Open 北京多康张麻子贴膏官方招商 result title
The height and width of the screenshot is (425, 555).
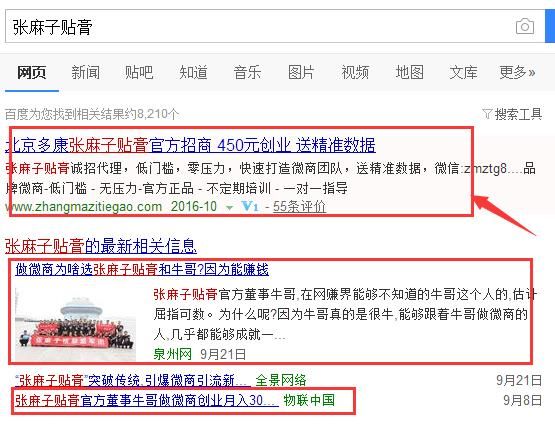[190, 145]
